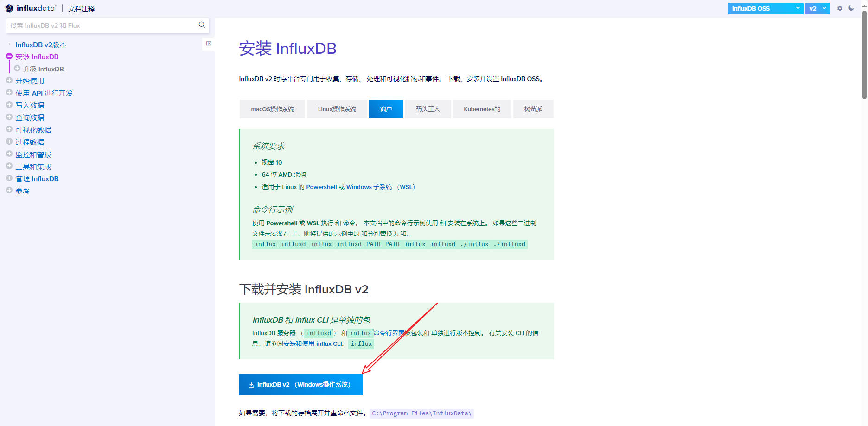The width and height of the screenshot is (868, 426).
Task: Open the 升级 InfluxDB sidebar link
Action: 44,69
